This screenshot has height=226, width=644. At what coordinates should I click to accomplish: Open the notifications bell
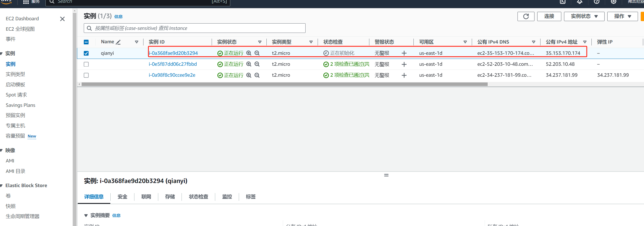580,2
